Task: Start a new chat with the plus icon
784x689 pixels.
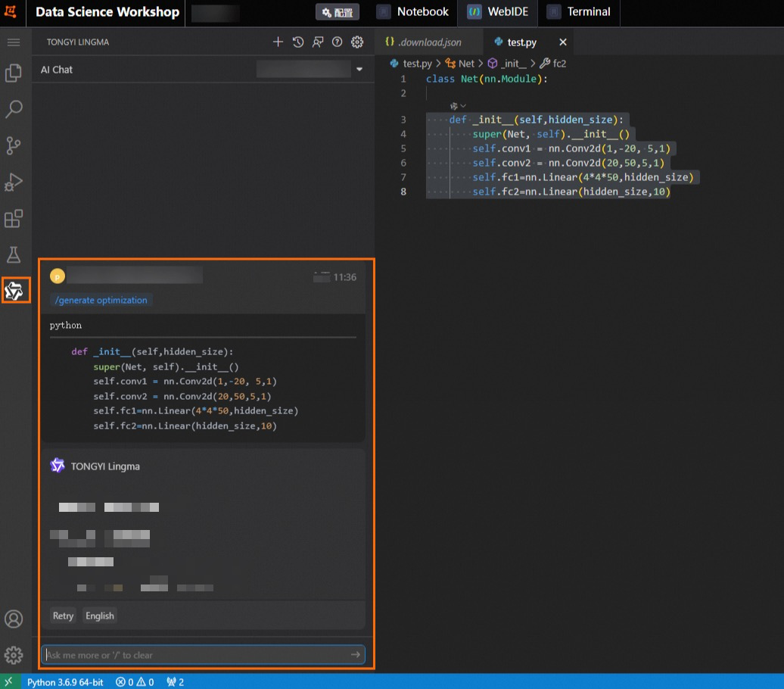Action: pos(278,42)
